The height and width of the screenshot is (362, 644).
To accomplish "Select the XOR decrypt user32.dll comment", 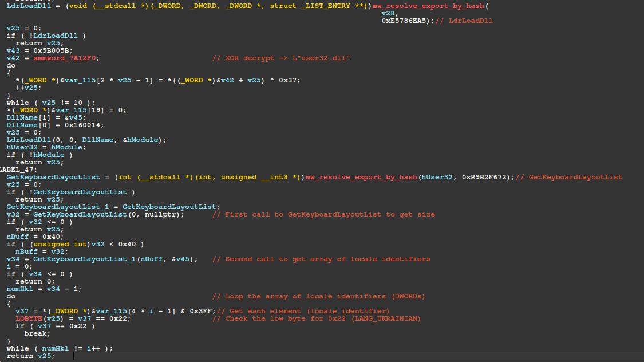I will pos(281,58).
